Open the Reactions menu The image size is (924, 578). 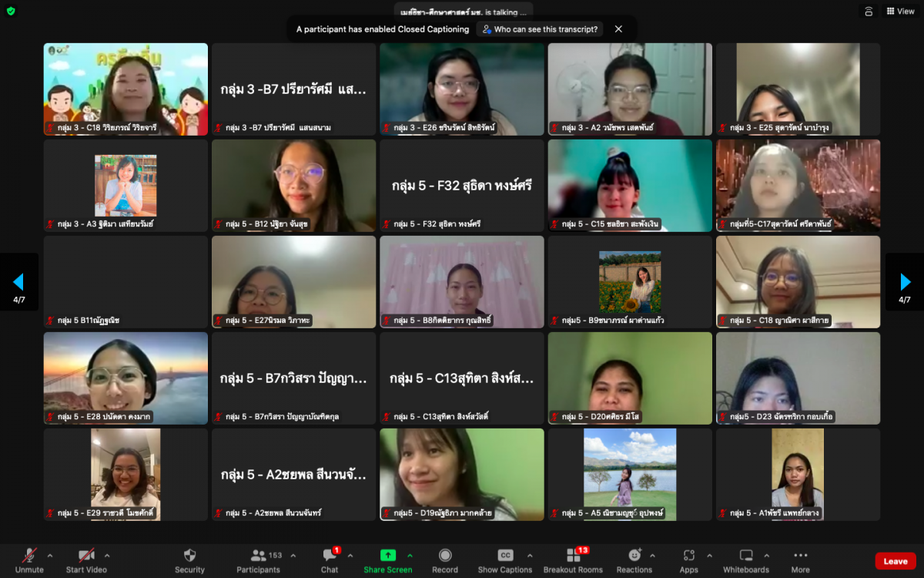tap(634, 560)
